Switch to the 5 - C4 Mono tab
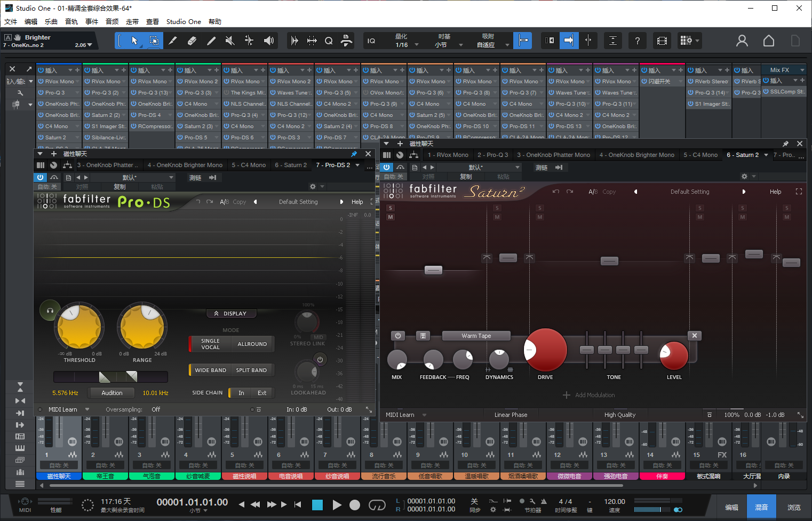Screen dimensions: 812x521 248,165
